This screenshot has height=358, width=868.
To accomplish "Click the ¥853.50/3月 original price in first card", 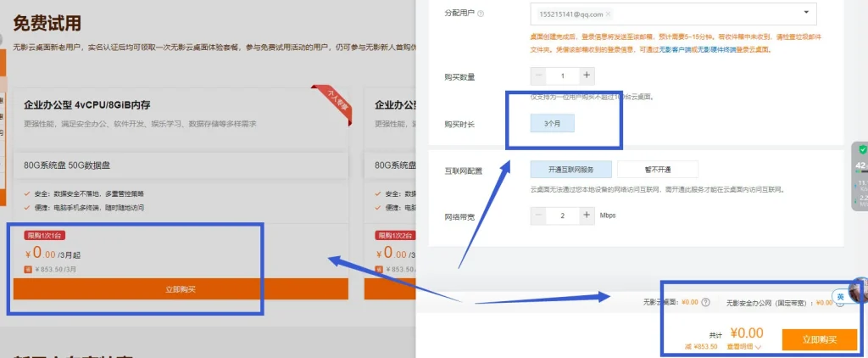I will (55, 269).
